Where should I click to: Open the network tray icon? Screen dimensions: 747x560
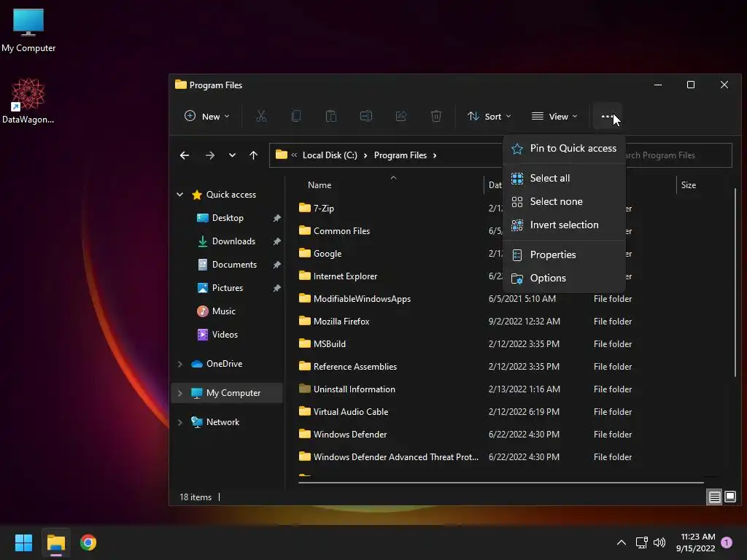click(x=641, y=542)
